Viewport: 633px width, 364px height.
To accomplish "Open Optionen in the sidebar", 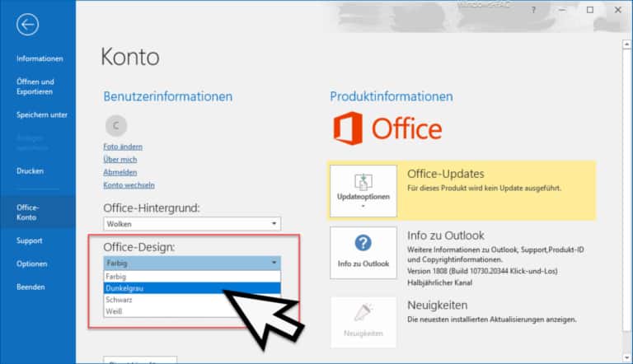I will (x=31, y=264).
